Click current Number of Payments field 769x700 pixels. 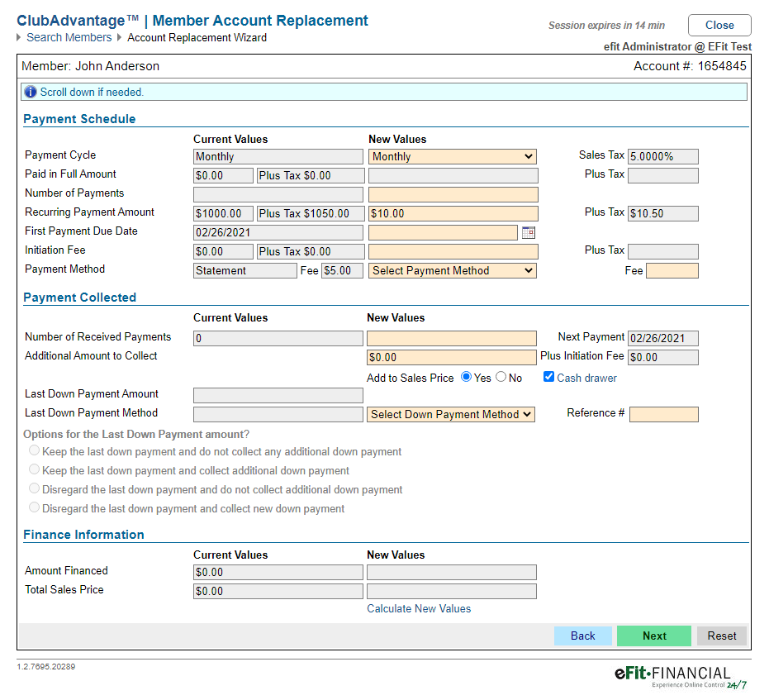click(x=278, y=195)
